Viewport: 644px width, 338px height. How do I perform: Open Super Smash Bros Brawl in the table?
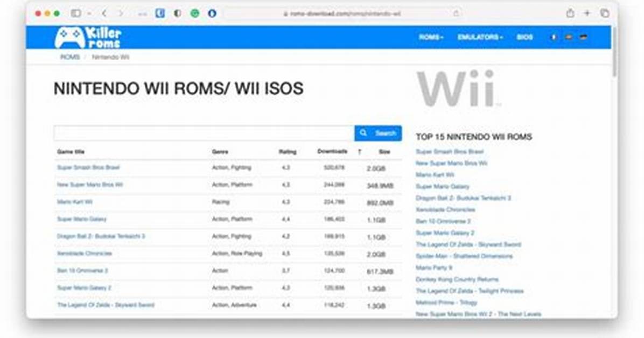88,167
